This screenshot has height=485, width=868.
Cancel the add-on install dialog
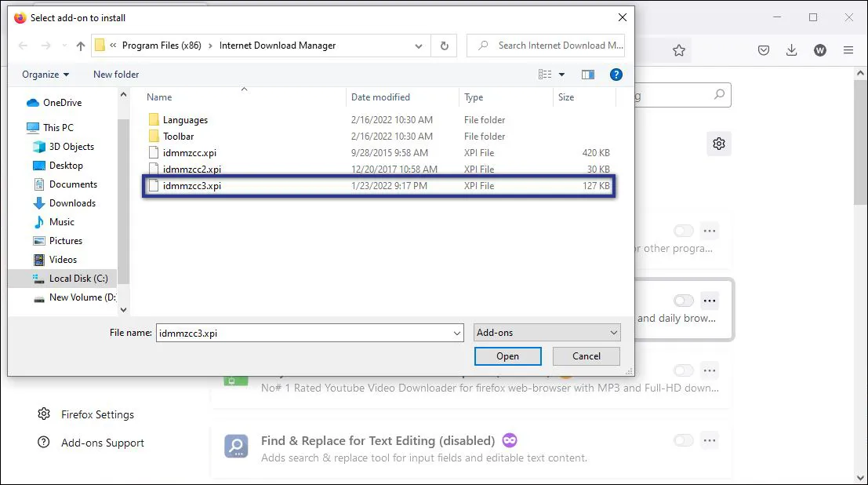586,356
